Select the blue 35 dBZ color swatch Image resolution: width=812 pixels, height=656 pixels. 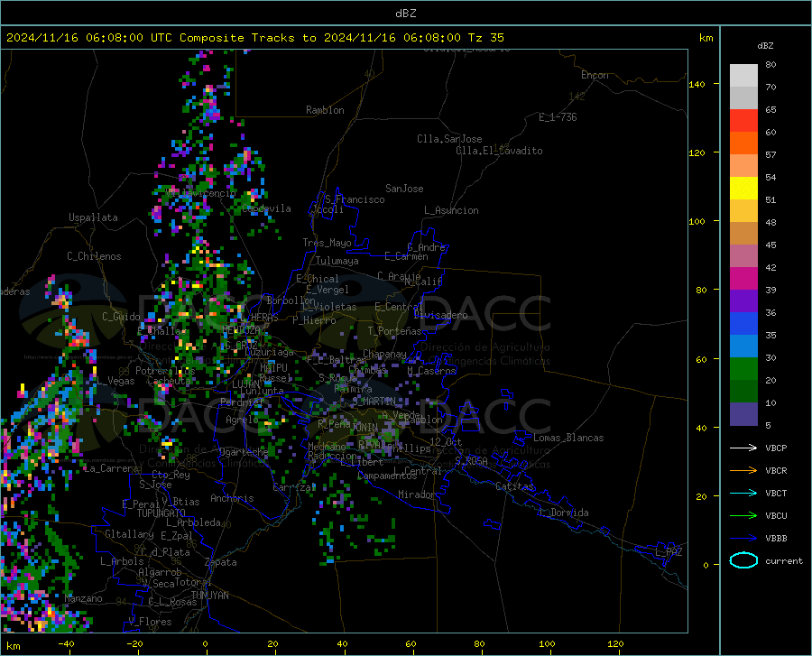[743, 324]
